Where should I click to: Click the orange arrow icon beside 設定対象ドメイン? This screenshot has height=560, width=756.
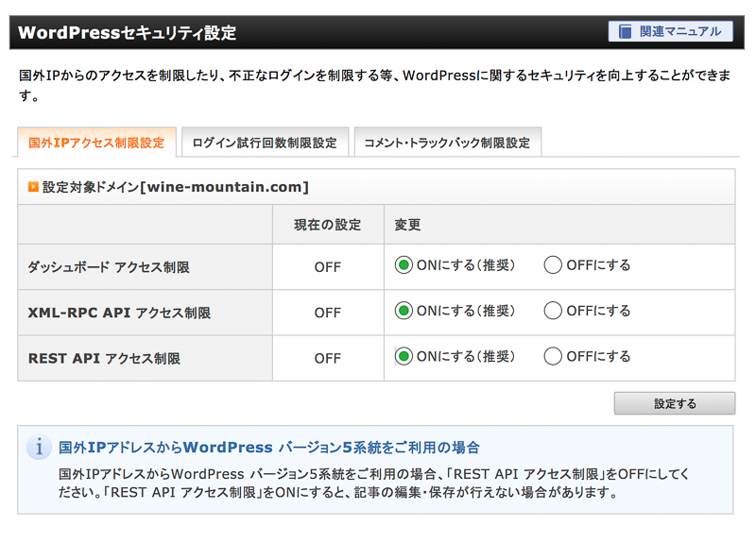pos(33,186)
